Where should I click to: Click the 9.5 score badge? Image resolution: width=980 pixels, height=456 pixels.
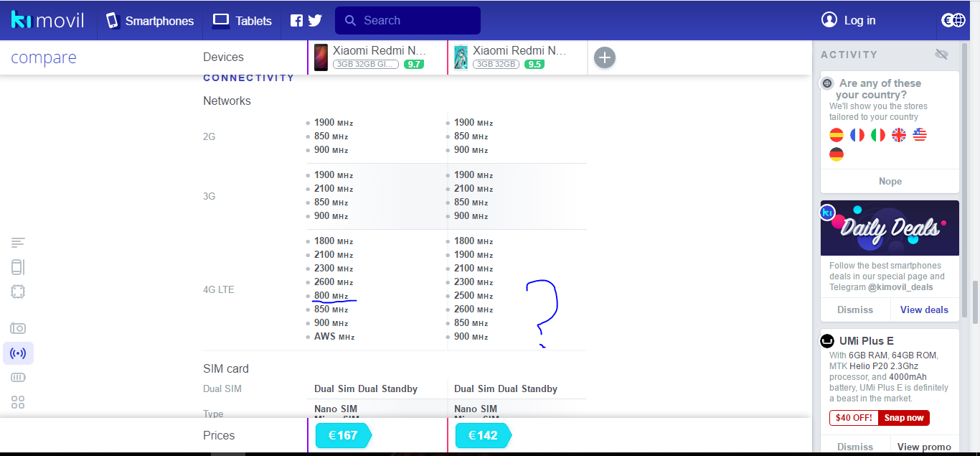[x=534, y=64]
